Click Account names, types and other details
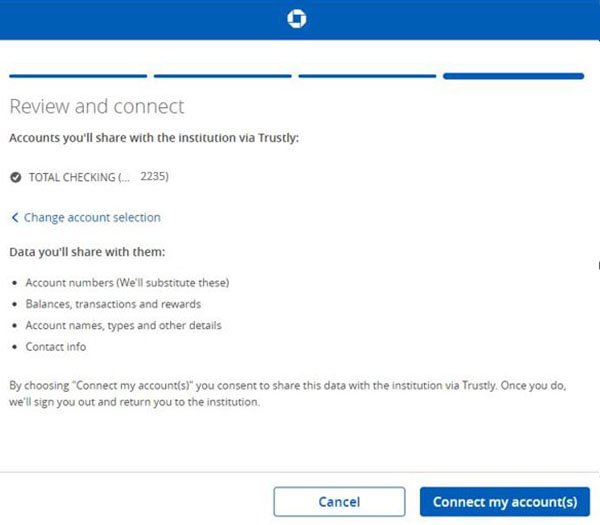The height and width of the screenshot is (525, 600). (x=124, y=325)
